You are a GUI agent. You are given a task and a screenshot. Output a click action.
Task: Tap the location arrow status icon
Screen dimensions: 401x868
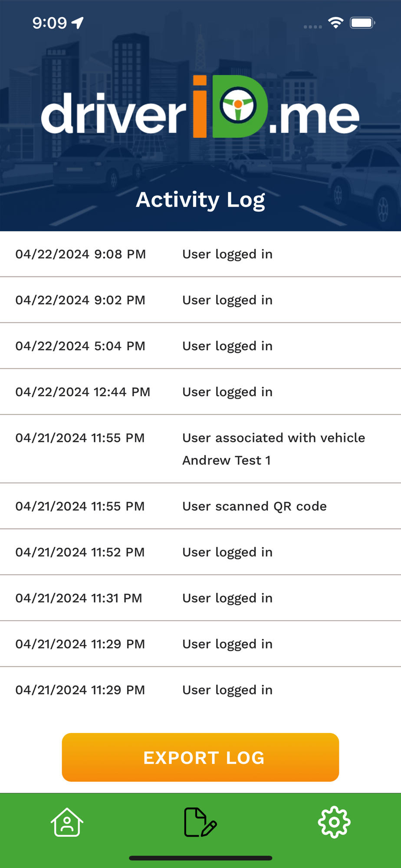(x=78, y=23)
